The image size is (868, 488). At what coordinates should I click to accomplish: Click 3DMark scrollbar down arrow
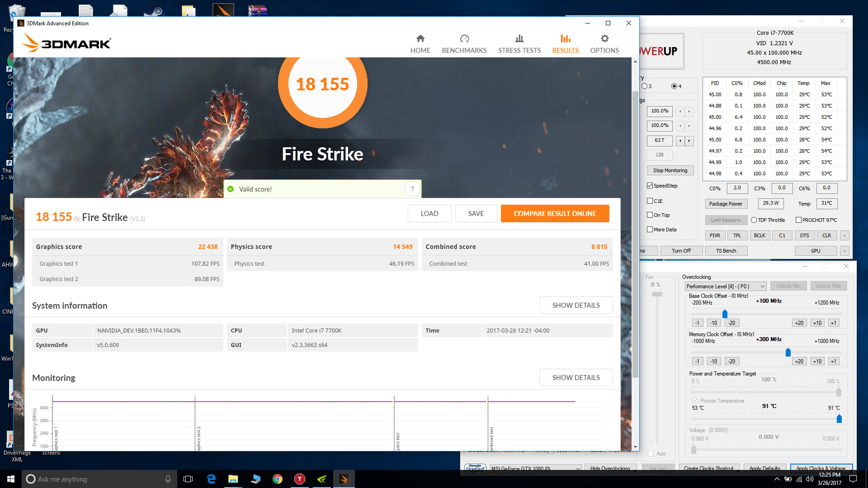[x=635, y=447]
